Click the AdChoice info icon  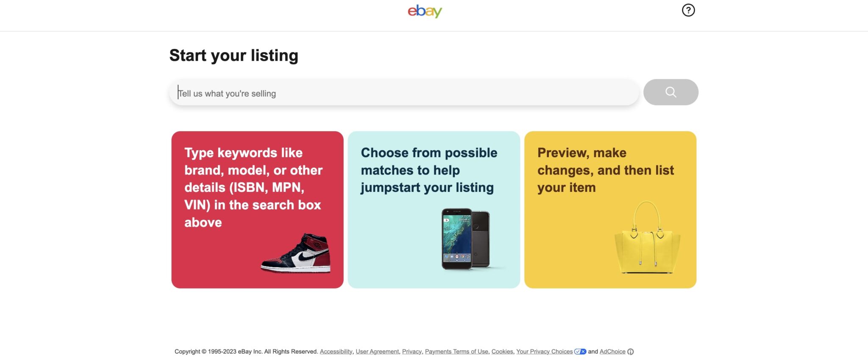point(631,351)
